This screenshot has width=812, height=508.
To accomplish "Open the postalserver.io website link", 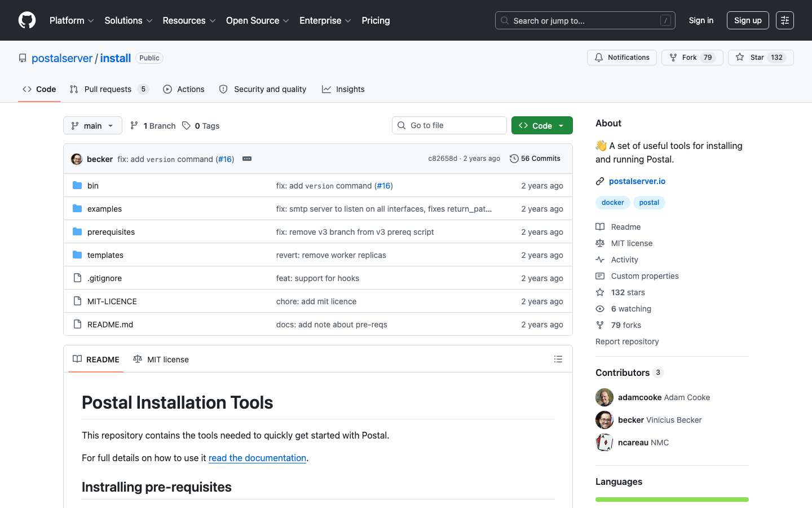I will pos(637,181).
